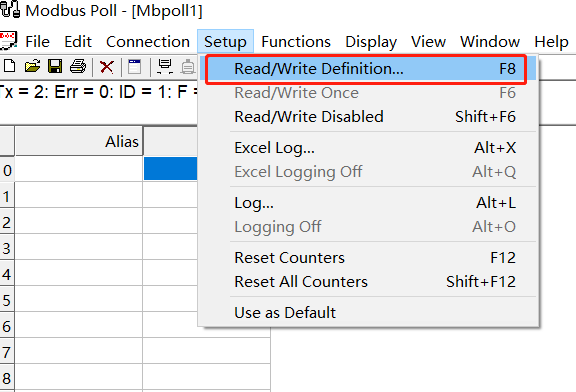Open the Functions menu
The image size is (576, 392).
[296, 42]
